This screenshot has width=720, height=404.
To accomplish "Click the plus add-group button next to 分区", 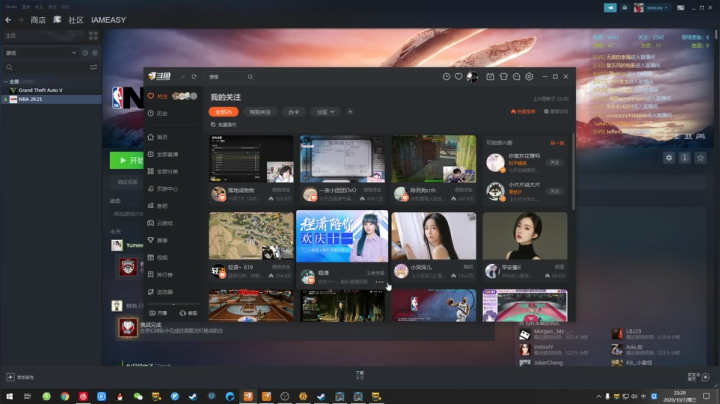I will coord(350,112).
